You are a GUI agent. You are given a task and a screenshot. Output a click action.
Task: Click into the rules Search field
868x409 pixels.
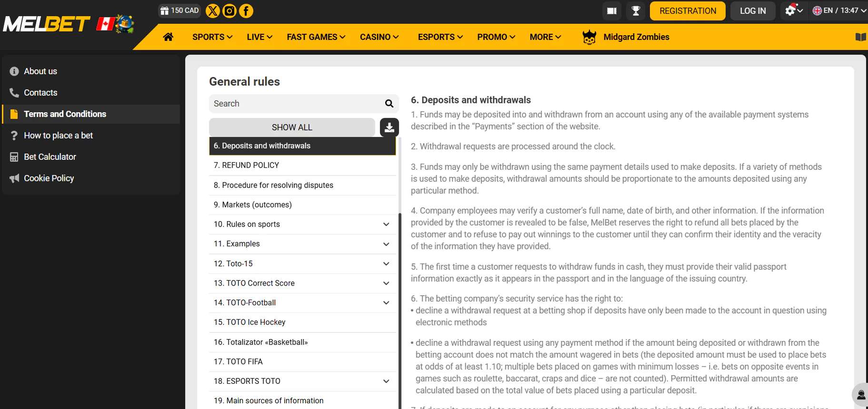295,104
